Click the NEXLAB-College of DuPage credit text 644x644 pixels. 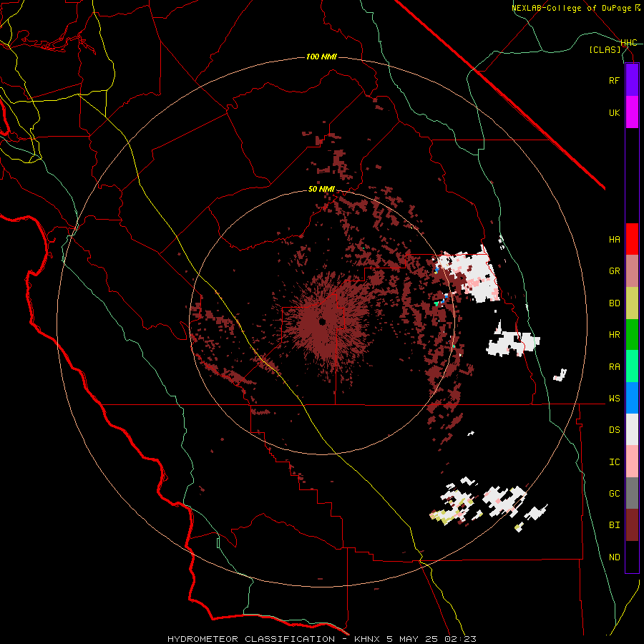tap(576, 8)
